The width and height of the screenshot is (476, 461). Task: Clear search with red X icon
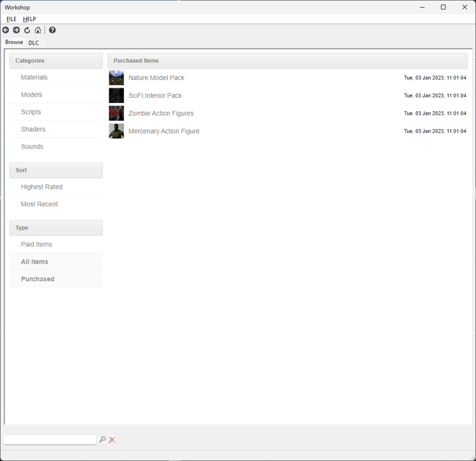tap(112, 440)
